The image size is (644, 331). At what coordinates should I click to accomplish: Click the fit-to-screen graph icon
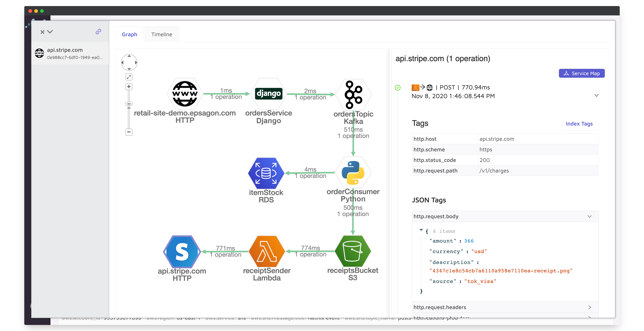(x=129, y=77)
